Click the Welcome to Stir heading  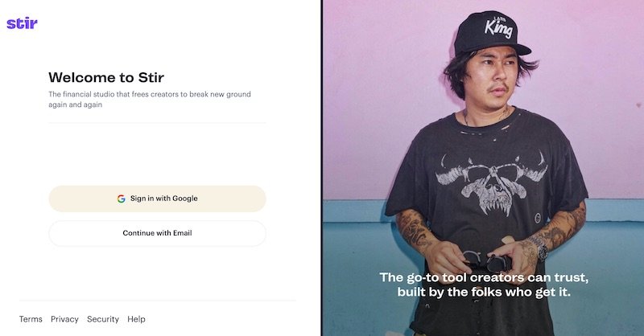(106, 77)
